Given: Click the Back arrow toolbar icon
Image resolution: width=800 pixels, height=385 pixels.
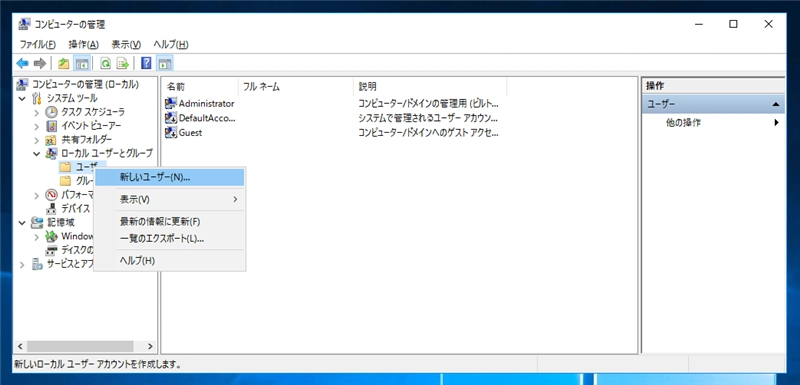Looking at the screenshot, I should point(22,63).
